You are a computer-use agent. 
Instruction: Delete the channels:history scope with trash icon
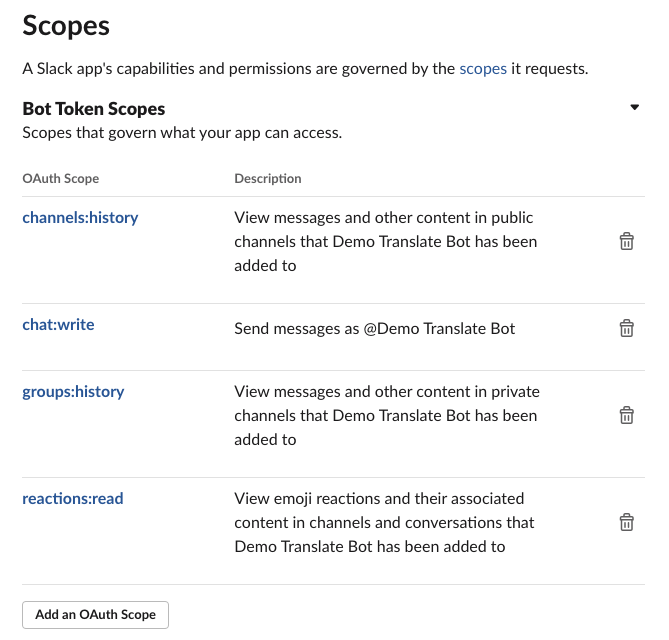coord(626,241)
